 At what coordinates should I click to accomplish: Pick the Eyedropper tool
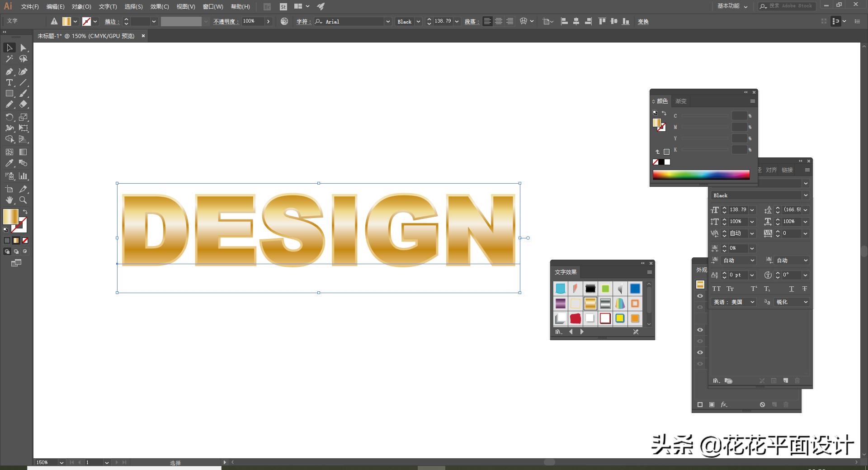pyautogui.click(x=9, y=163)
